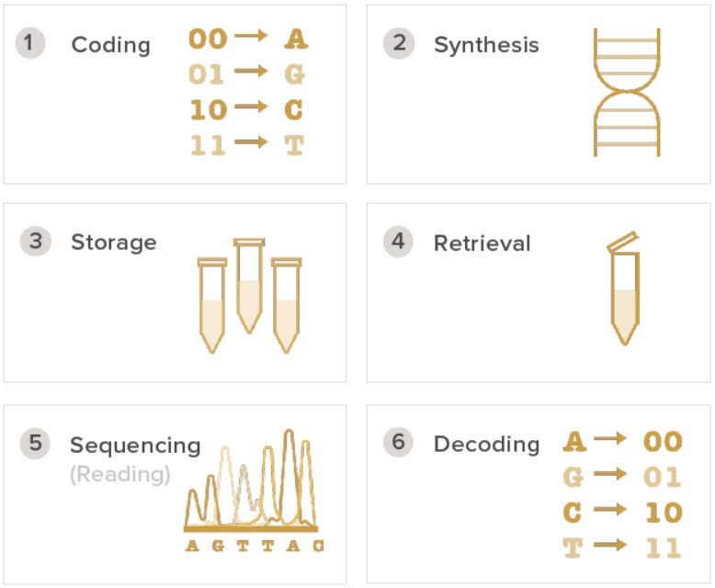Image resolution: width=715 pixels, height=588 pixels.
Task: Select the step 5 number badge
Action: (35, 443)
